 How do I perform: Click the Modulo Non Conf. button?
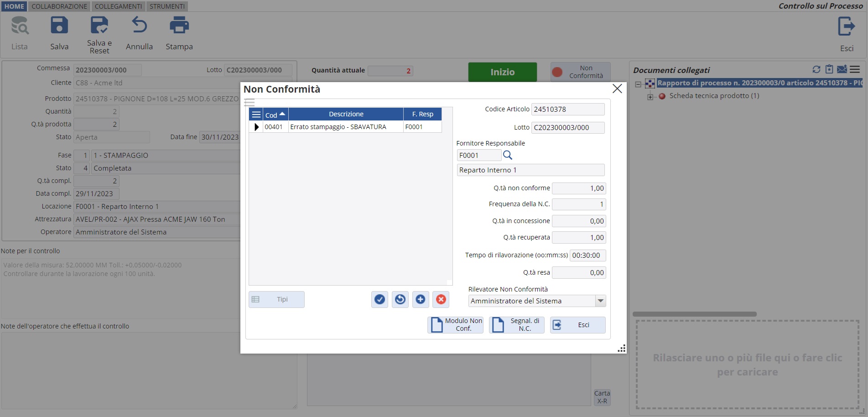coord(455,325)
